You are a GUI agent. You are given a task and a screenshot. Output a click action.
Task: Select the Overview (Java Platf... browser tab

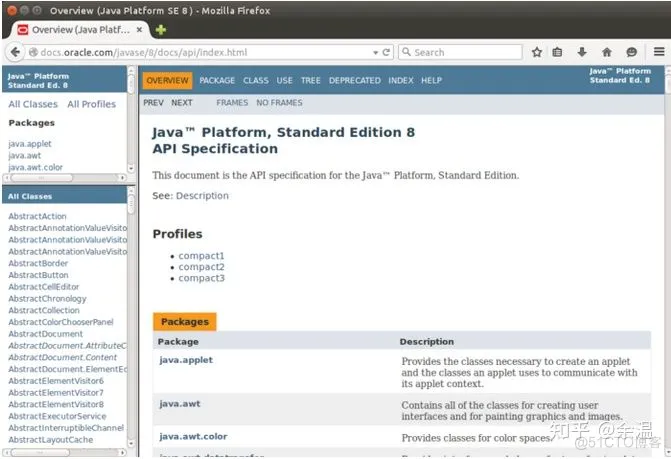[79, 30]
